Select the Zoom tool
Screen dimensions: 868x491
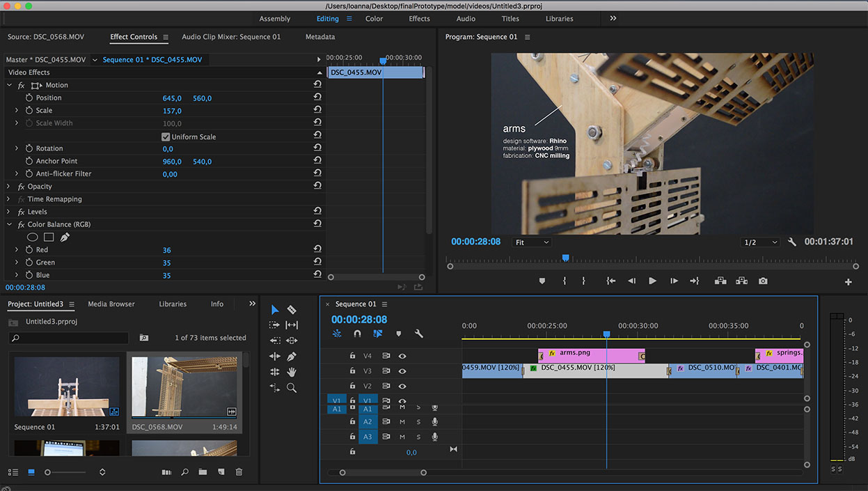pos(292,388)
